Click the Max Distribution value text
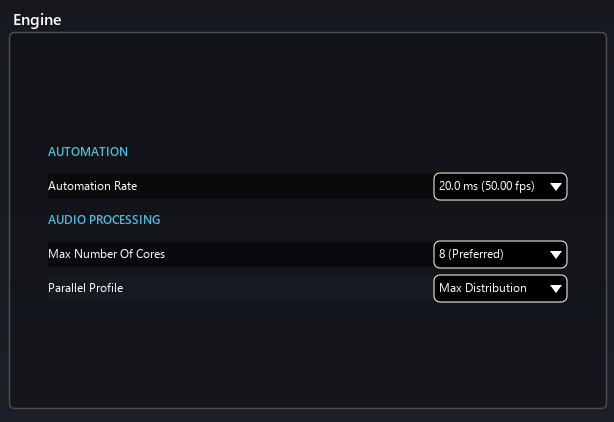Screen dimensions: 614x422 coord(482,289)
